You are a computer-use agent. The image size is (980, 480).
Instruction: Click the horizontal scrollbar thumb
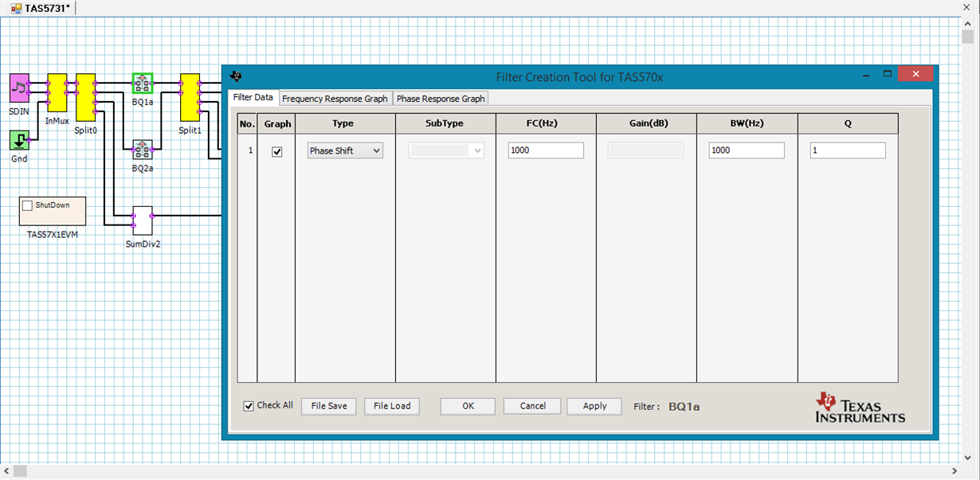point(20,471)
